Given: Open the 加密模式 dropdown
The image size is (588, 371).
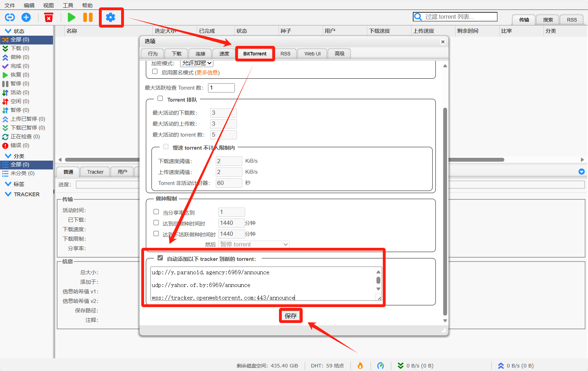Looking at the screenshot, I should coord(197,63).
